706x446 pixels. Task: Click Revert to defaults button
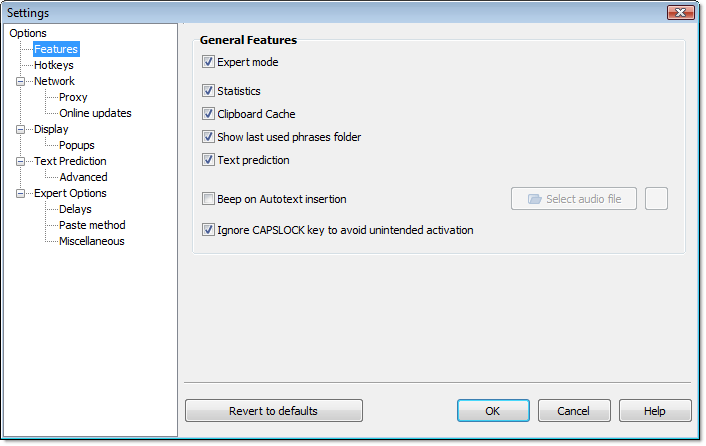(274, 410)
